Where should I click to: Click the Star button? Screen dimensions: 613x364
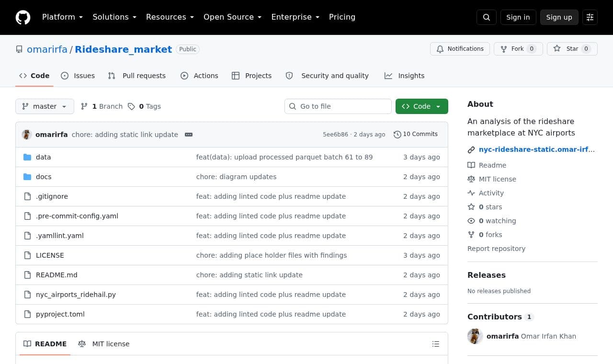click(572, 49)
